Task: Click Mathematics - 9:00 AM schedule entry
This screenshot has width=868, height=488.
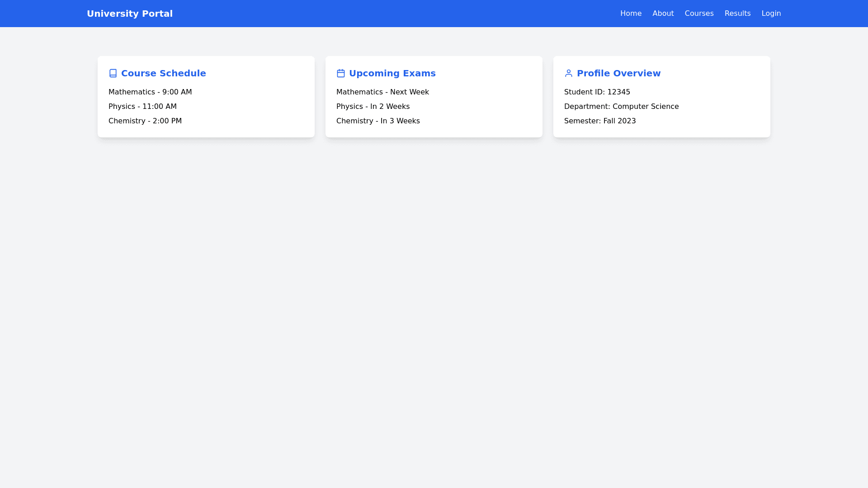Action: (x=150, y=92)
